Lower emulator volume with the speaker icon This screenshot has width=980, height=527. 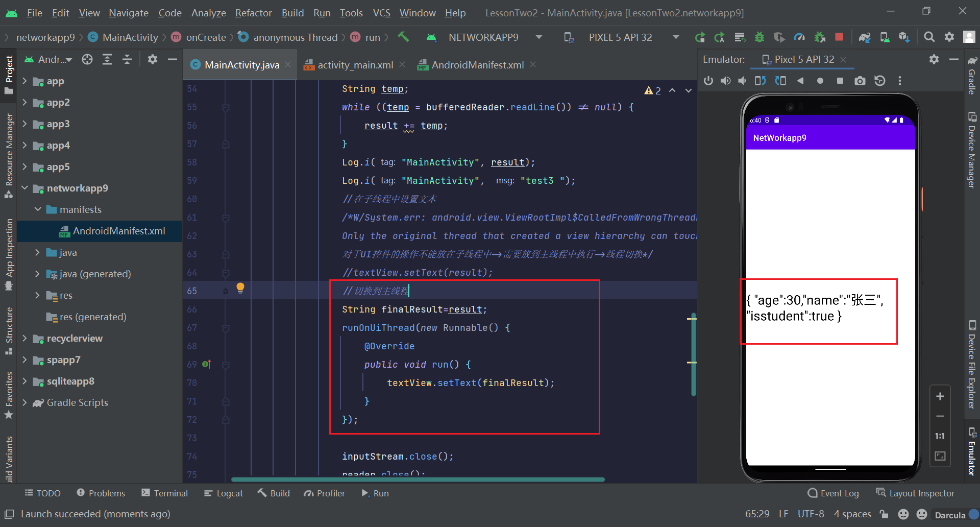click(742, 81)
